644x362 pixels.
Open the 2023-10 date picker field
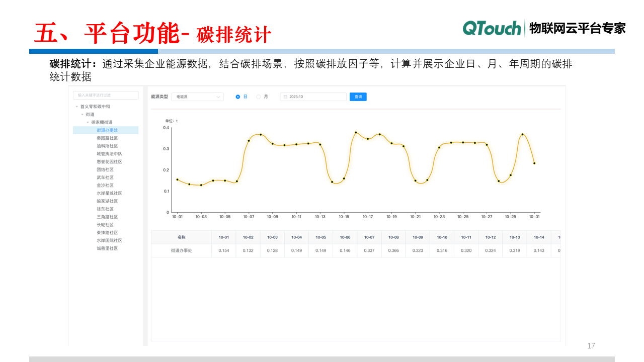point(313,97)
